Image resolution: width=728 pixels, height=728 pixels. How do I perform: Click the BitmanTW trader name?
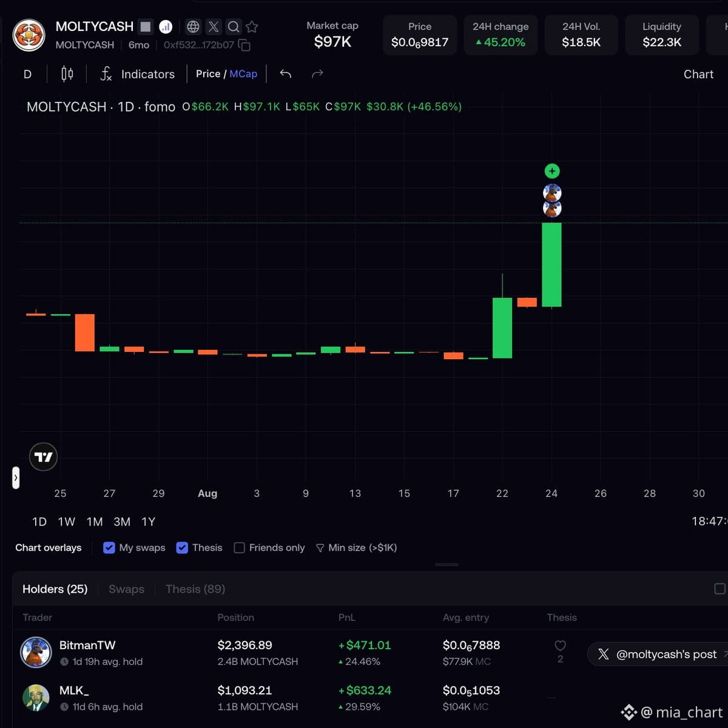click(x=87, y=645)
